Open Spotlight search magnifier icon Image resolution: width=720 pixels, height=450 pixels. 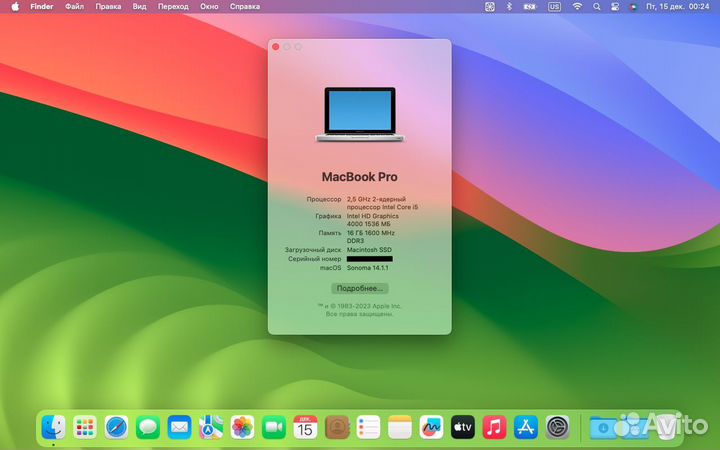point(596,6)
